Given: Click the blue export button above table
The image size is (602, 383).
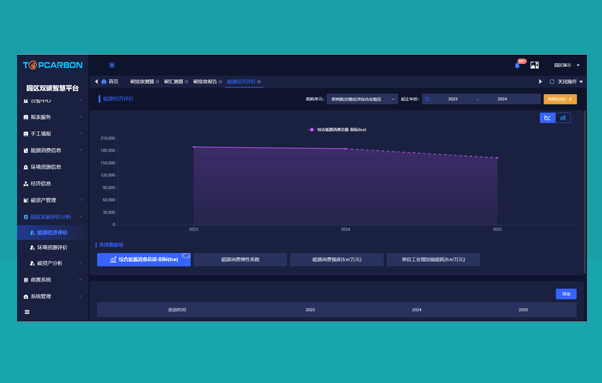Looking at the screenshot, I should point(566,294).
